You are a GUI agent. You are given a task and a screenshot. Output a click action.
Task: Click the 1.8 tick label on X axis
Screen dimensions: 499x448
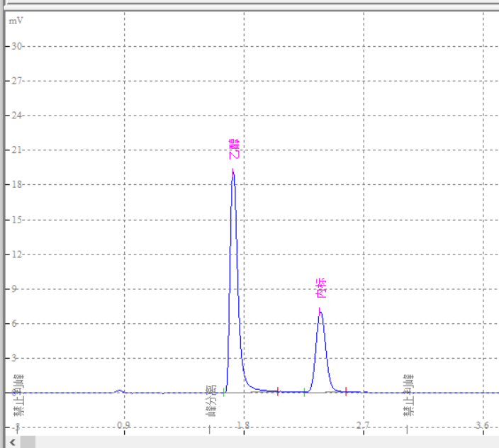(243, 425)
